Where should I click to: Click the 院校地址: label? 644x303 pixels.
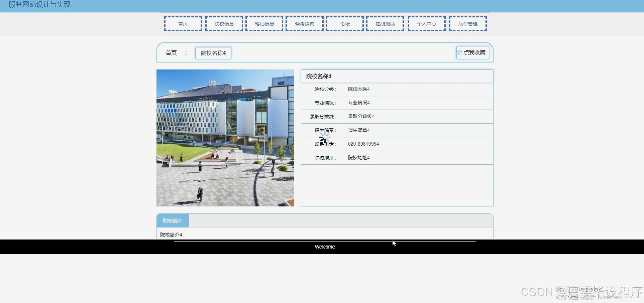[325, 158]
